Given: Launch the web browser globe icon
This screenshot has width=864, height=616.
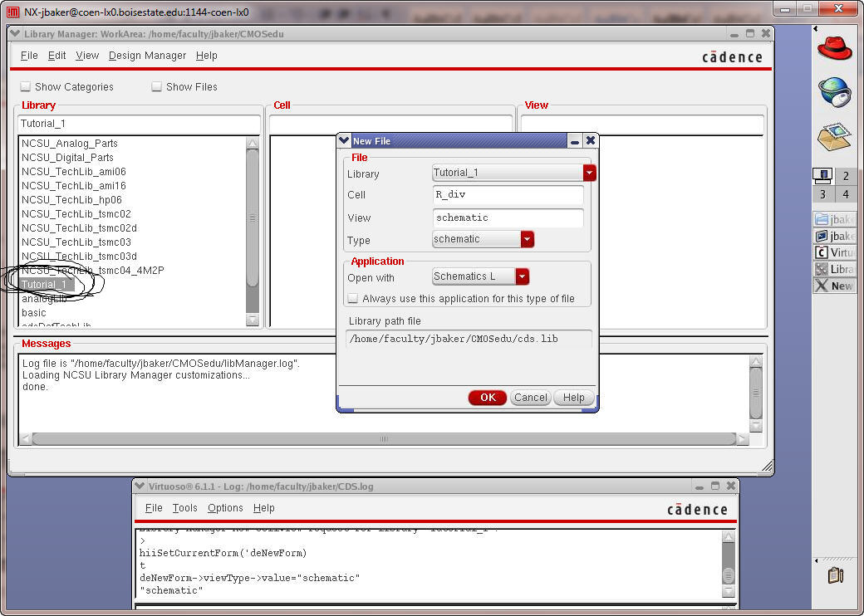Looking at the screenshot, I should point(834,91).
